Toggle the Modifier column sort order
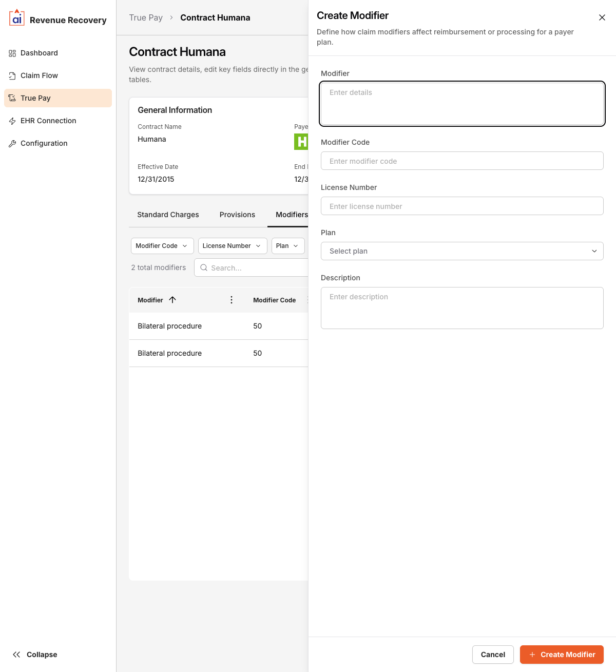616x672 pixels. 172,300
